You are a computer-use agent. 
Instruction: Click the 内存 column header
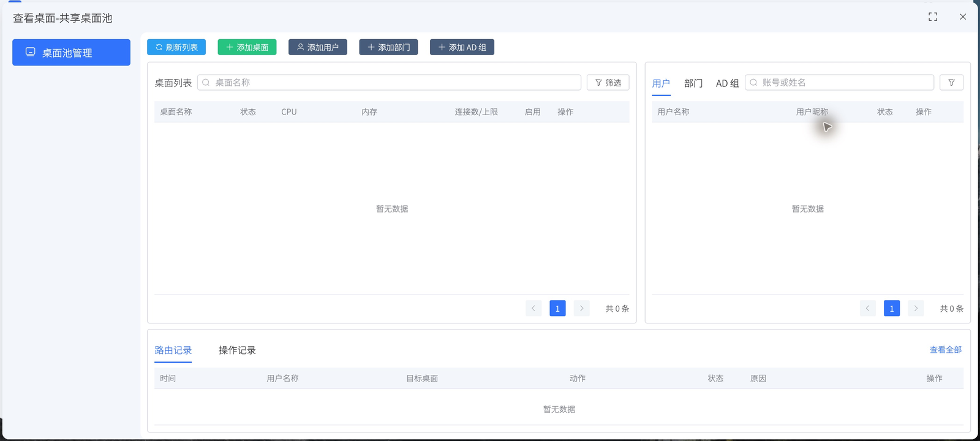pyautogui.click(x=369, y=112)
